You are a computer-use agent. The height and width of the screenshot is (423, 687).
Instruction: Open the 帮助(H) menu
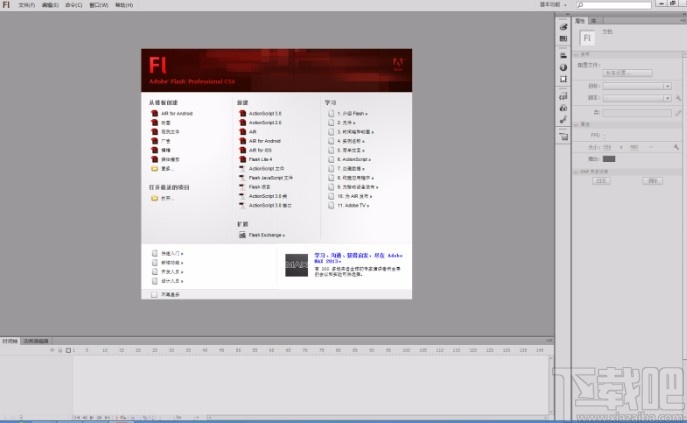click(x=124, y=5)
